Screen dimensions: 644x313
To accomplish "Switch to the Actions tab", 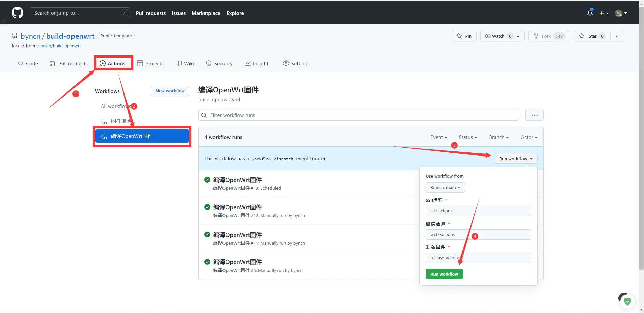I will (113, 63).
